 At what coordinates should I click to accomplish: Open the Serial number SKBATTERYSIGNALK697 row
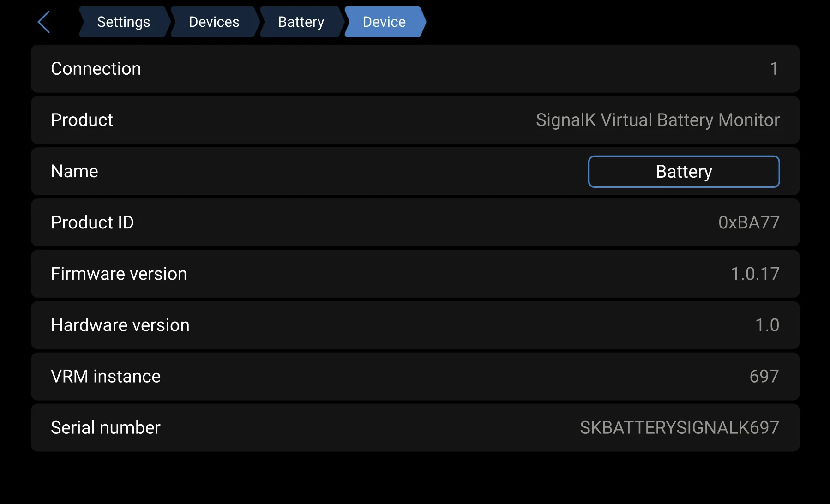coord(415,427)
